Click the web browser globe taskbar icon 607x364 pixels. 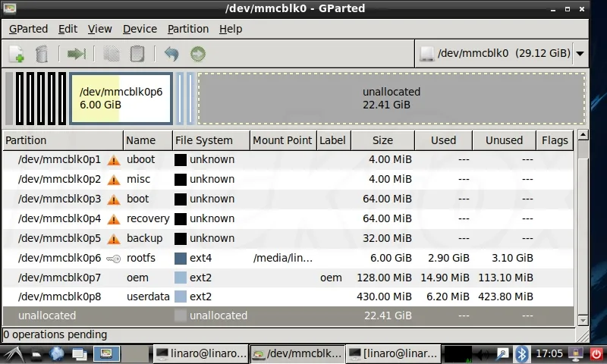(x=56, y=354)
